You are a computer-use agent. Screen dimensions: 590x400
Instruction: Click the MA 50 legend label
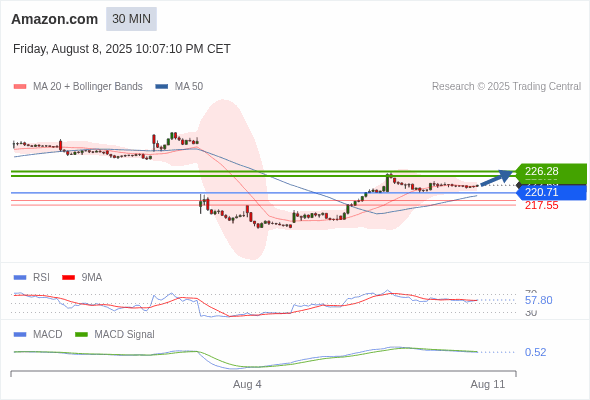[x=189, y=87]
